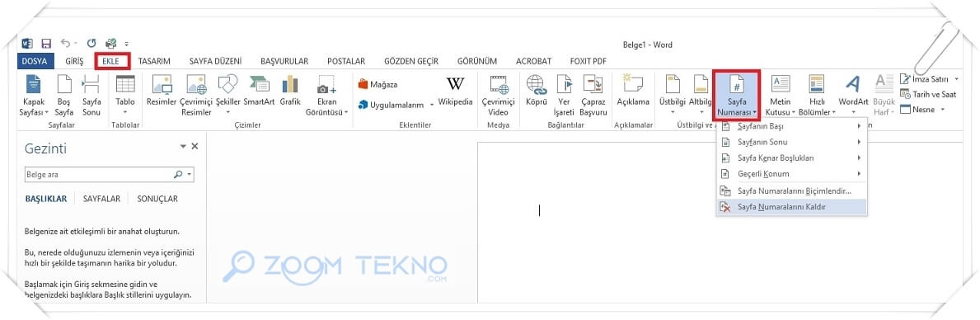Expand the Uygulamalarım dropdown arrow
980x320 pixels.
pyautogui.click(x=431, y=105)
